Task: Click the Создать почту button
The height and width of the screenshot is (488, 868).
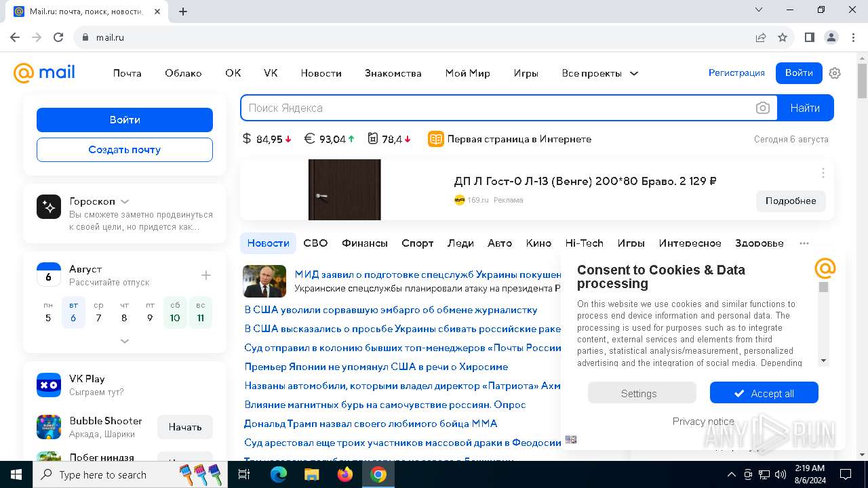Action: pyautogui.click(x=125, y=150)
